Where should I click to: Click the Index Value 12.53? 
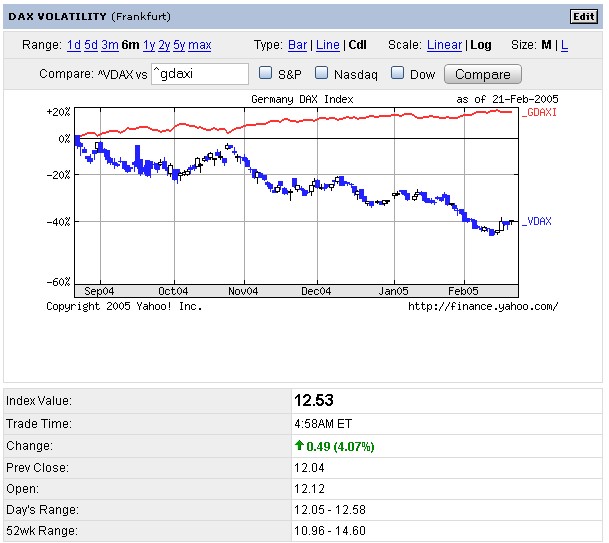point(314,400)
